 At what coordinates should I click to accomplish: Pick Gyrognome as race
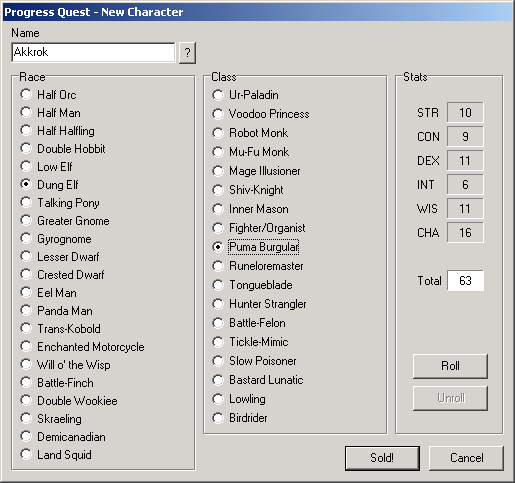(56, 239)
